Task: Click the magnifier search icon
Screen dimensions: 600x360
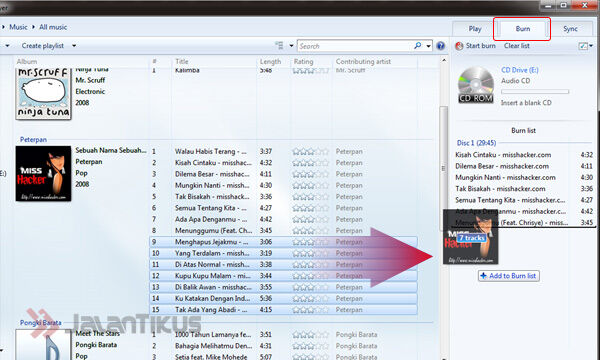Action: [417, 46]
